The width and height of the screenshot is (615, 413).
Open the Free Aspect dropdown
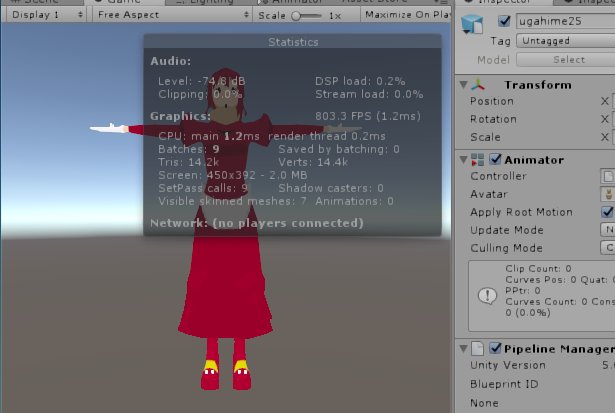tap(173, 15)
